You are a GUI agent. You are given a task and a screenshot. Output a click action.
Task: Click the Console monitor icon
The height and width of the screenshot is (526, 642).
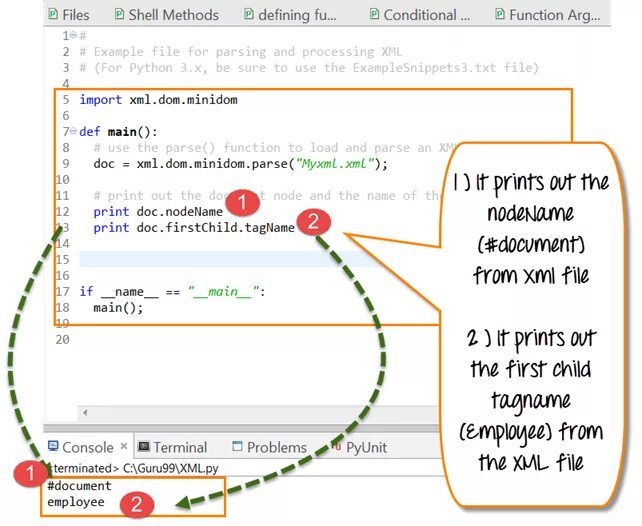click(53, 446)
